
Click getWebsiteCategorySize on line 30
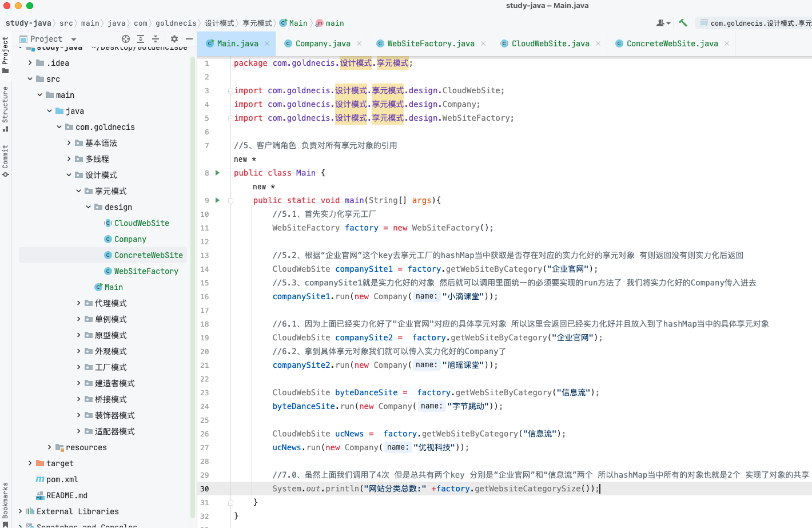coord(528,489)
